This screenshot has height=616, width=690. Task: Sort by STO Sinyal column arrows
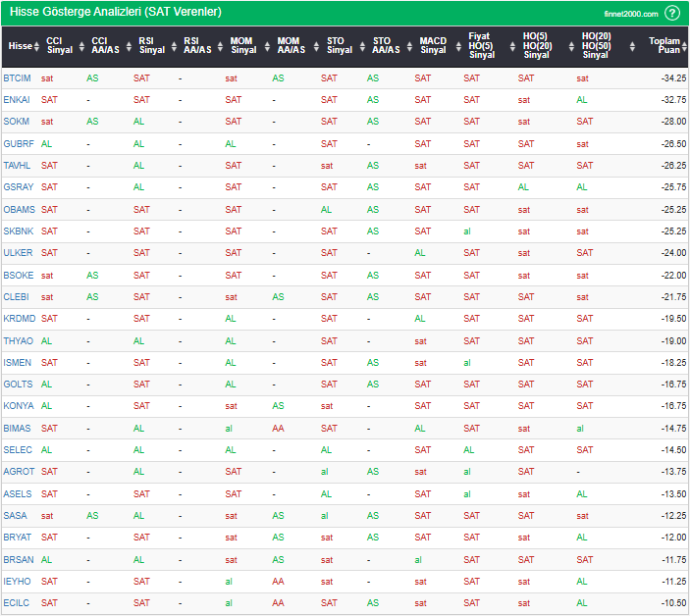coord(362,46)
